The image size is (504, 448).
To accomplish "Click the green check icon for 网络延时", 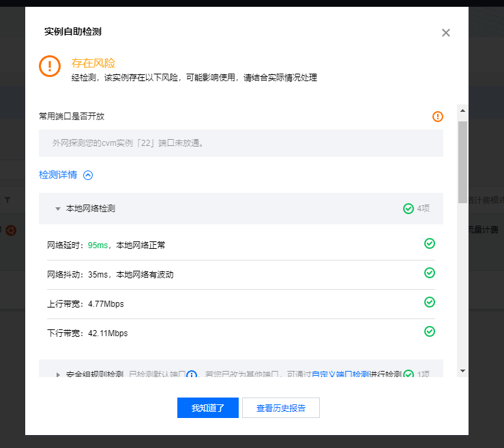I will pyautogui.click(x=430, y=243).
